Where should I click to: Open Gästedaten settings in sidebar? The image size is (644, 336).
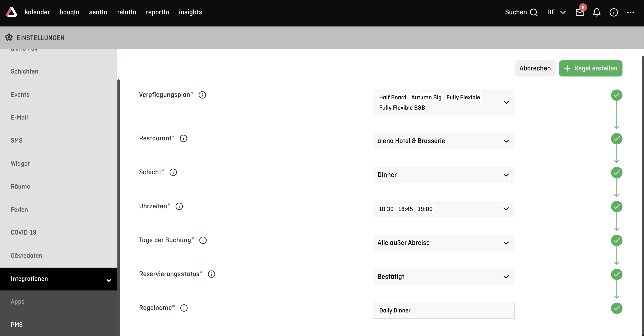[59, 256]
